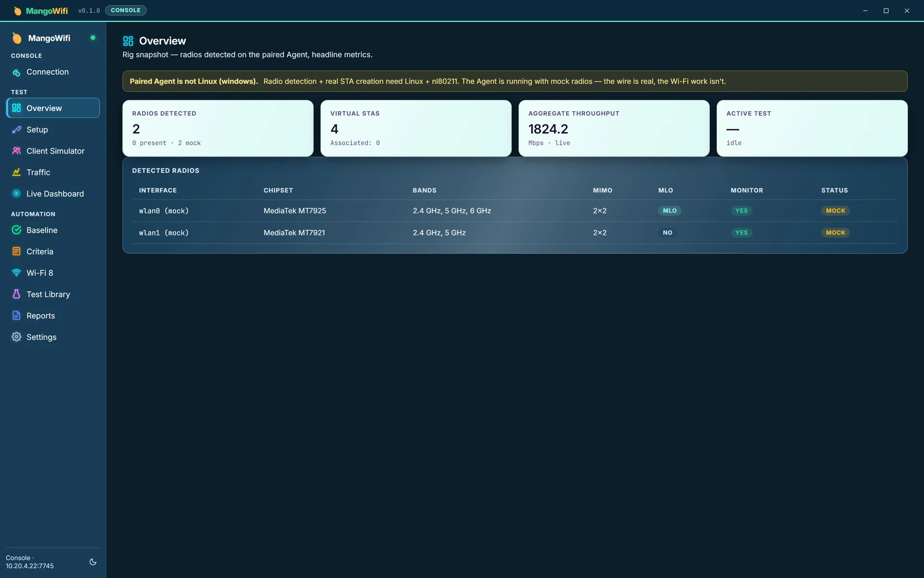Screen dimensions: 924x578
Task: Click the green connection status dot
Action: 93,38
